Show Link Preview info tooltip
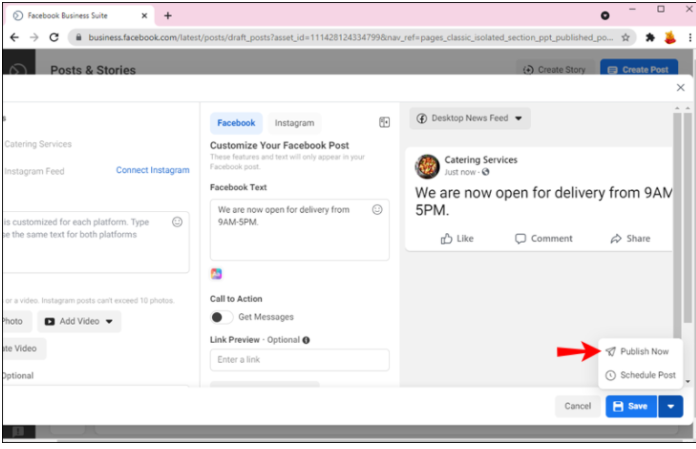Viewport: 696px width, 449px height. [x=306, y=340]
